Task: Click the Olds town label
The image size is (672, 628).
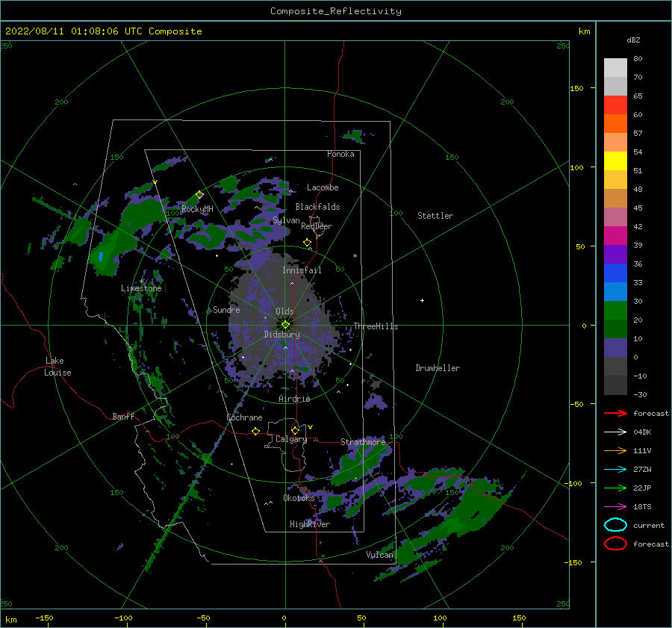Action: click(284, 311)
